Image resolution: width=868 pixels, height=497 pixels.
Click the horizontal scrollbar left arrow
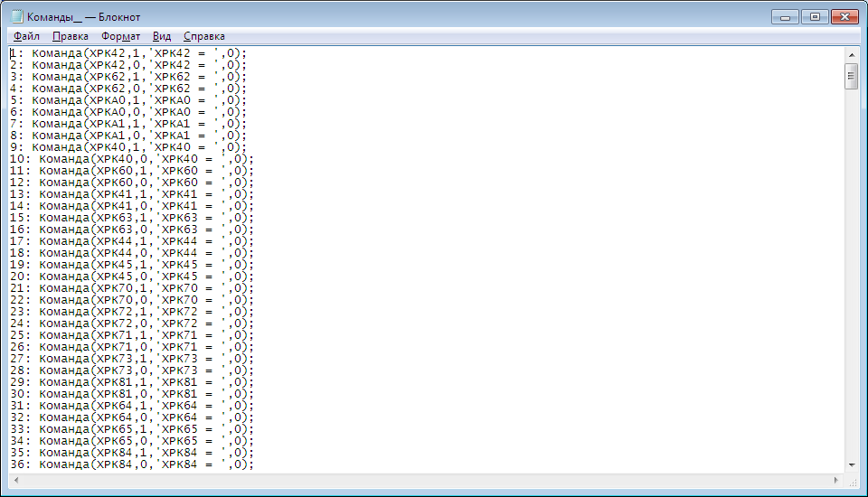[16, 481]
